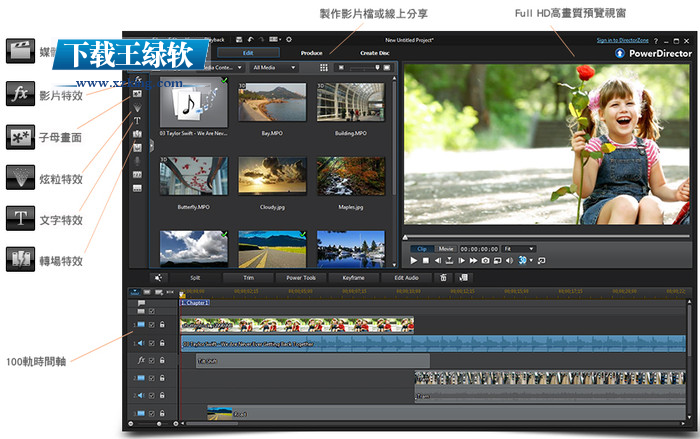Disable video track 1 checkbox

click(x=152, y=325)
